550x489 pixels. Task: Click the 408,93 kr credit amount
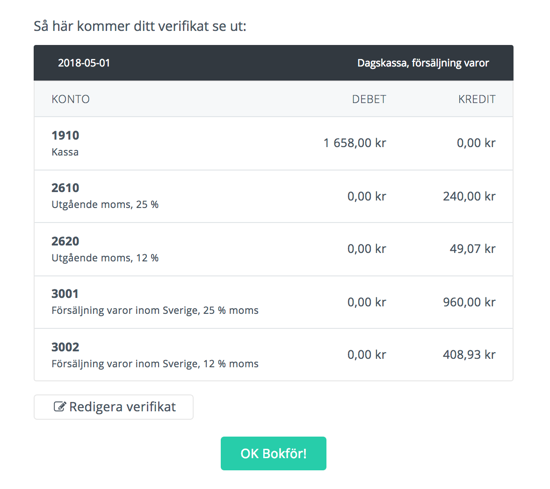click(469, 355)
